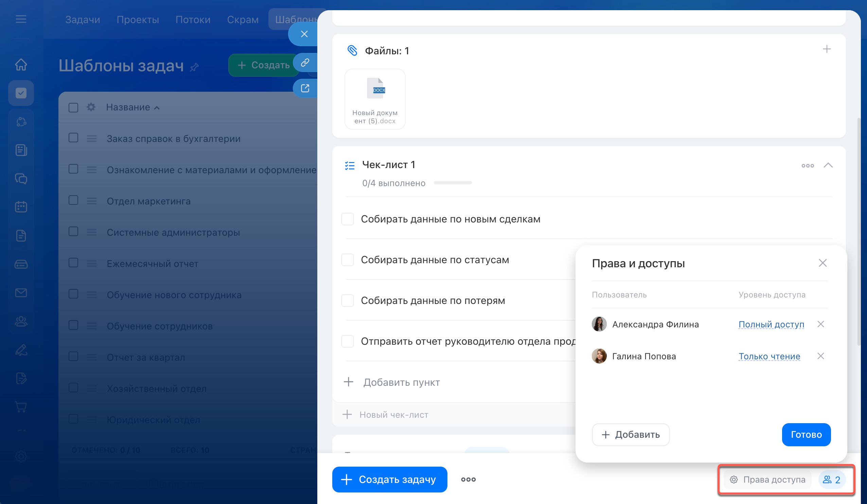
Task: Open the mail icon in left sidebar
Action: click(x=21, y=293)
